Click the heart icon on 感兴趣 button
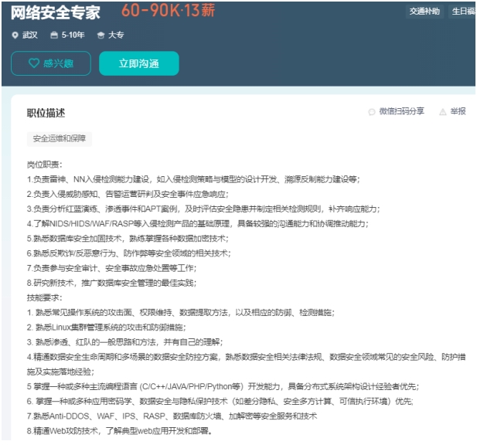This screenshot has height=448, width=477. pyautogui.click(x=34, y=63)
